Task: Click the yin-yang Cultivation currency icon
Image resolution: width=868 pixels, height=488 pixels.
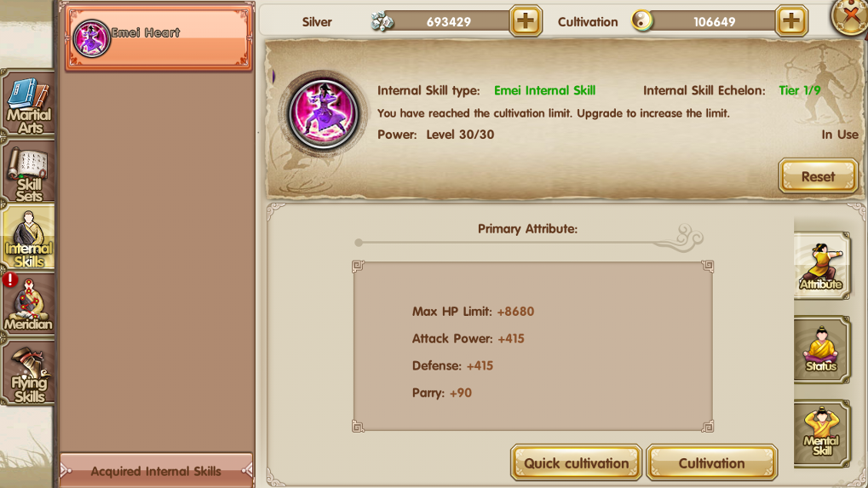Action: point(642,21)
